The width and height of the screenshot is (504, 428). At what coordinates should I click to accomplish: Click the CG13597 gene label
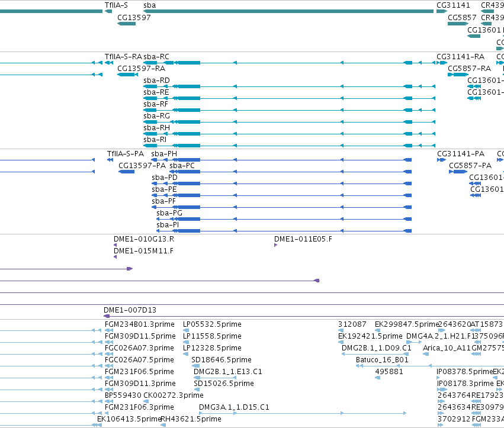coord(134,17)
